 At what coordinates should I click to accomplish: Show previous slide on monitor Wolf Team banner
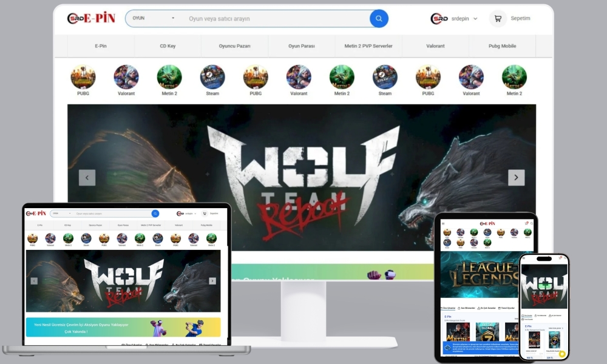click(x=87, y=178)
